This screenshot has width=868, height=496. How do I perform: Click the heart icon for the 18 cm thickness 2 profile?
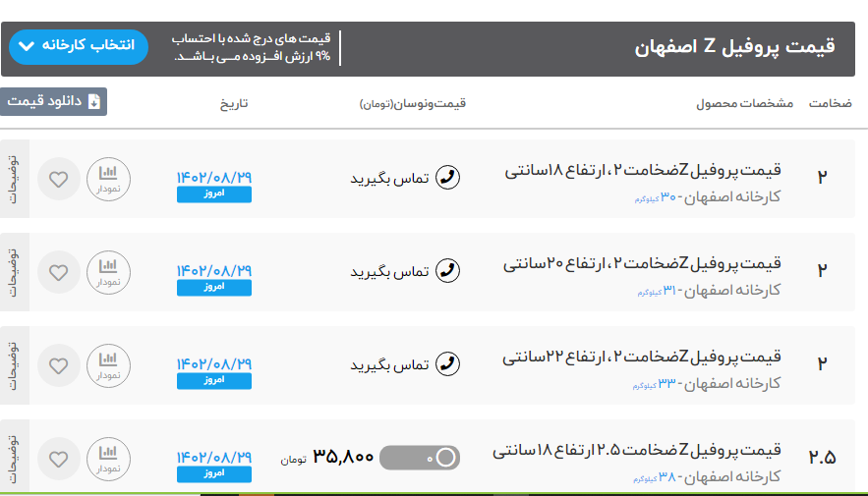coord(58,180)
